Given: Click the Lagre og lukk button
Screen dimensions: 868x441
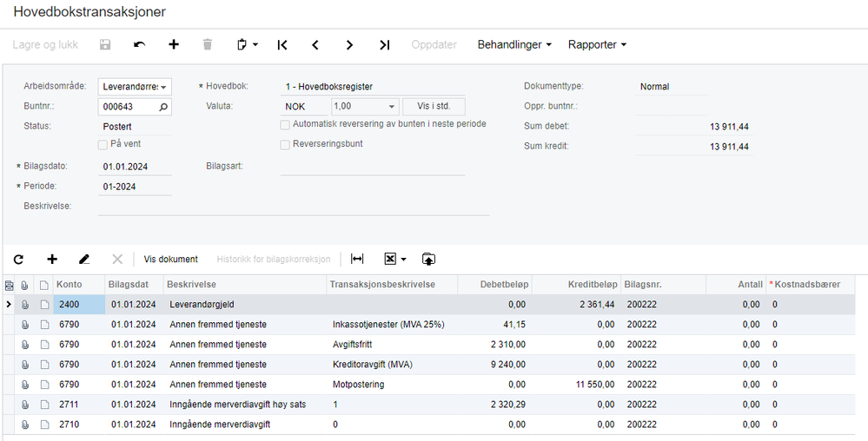Looking at the screenshot, I should [45, 45].
